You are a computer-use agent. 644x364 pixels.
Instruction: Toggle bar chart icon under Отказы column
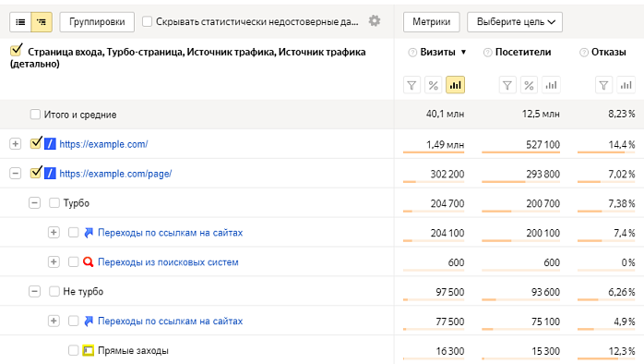pyautogui.click(x=626, y=85)
